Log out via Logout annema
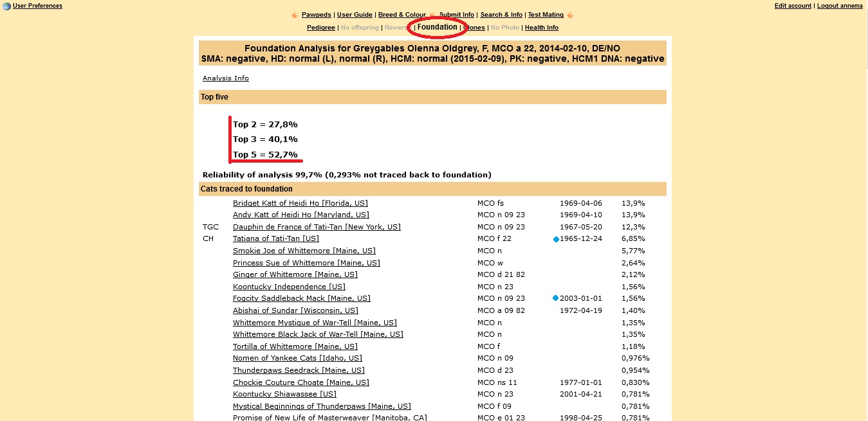This screenshot has height=421, width=868. tap(840, 6)
